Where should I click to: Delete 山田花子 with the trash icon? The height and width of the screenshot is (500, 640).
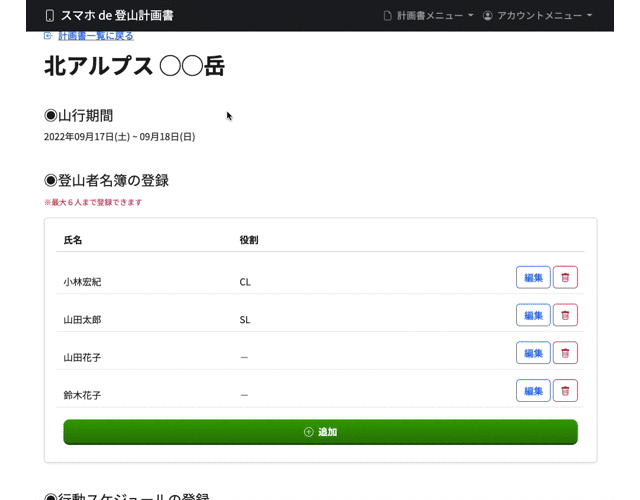pyautogui.click(x=565, y=353)
